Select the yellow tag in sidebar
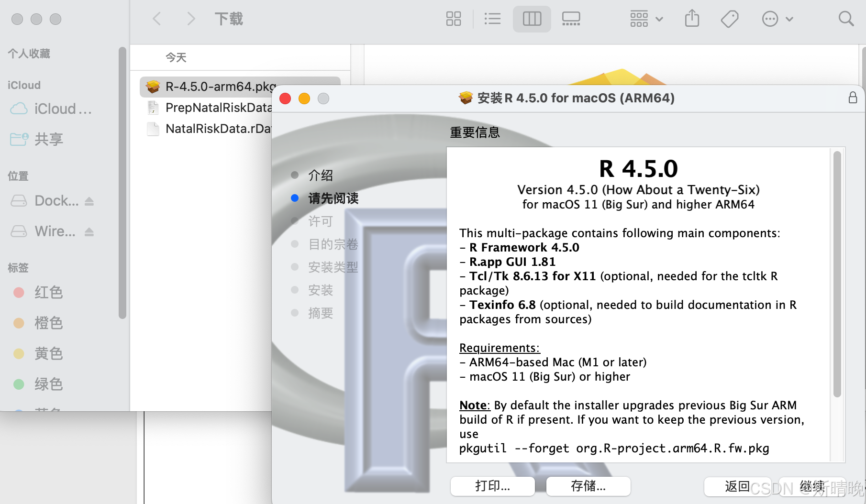866x504 pixels. pos(38,354)
